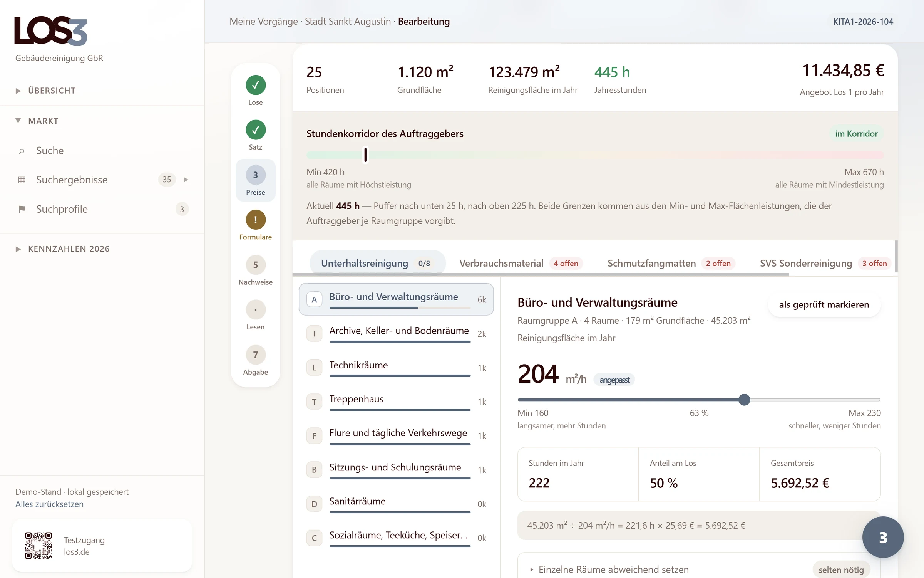The image size is (924, 578).
Task: Click the Gesamtpreis 5.692,52 € card
Action: click(x=820, y=474)
